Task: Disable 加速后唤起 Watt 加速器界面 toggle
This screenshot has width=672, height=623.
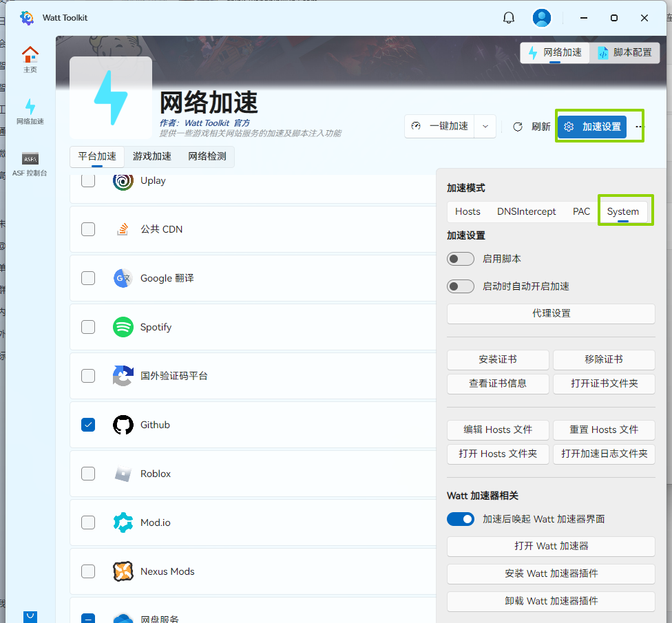Action: (461, 519)
